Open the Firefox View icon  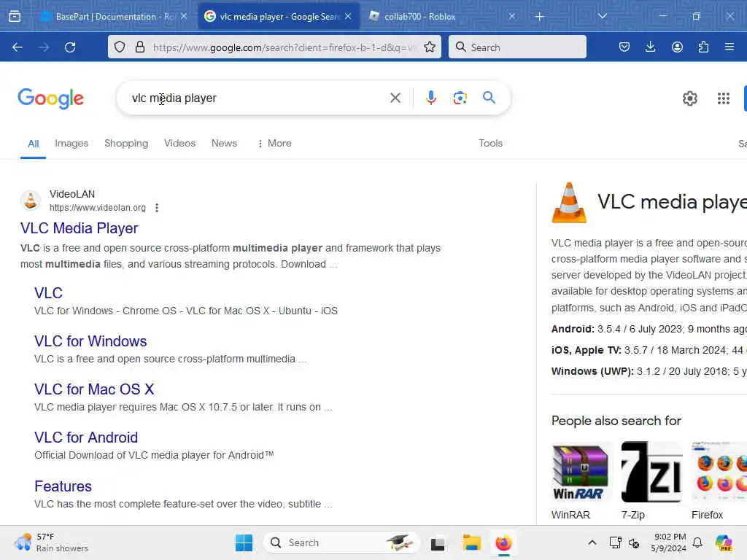(15, 17)
